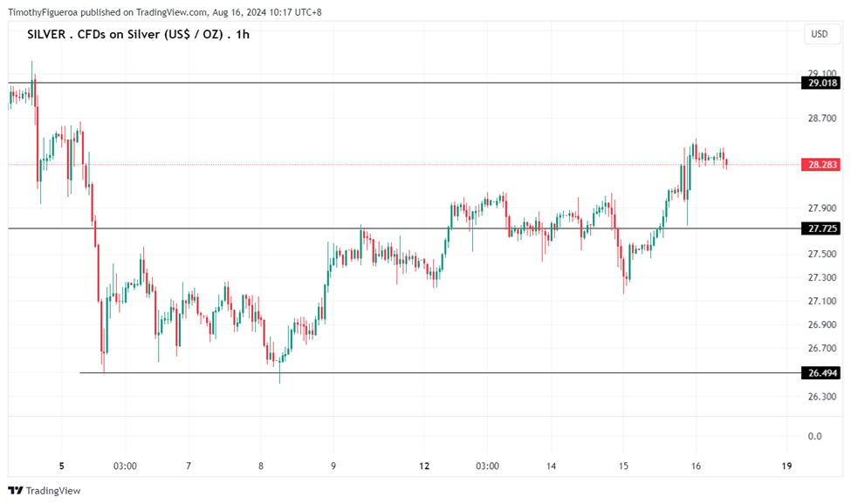
Task: Click the TradingView logo icon
Action: [15, 490]
